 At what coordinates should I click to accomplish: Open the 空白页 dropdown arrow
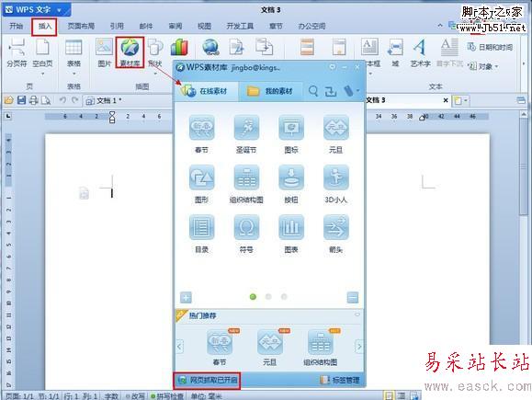pyautogui.click(x=43, y=74)
